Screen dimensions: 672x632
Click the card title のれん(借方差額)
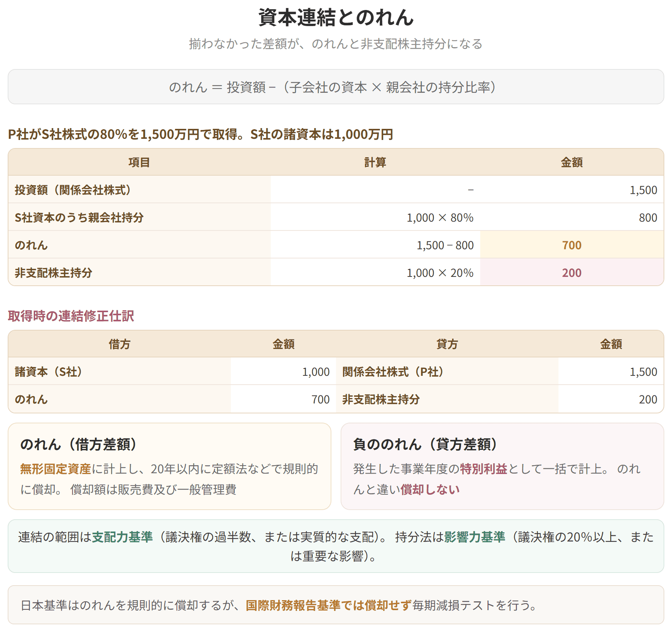(x=79, y=444)
